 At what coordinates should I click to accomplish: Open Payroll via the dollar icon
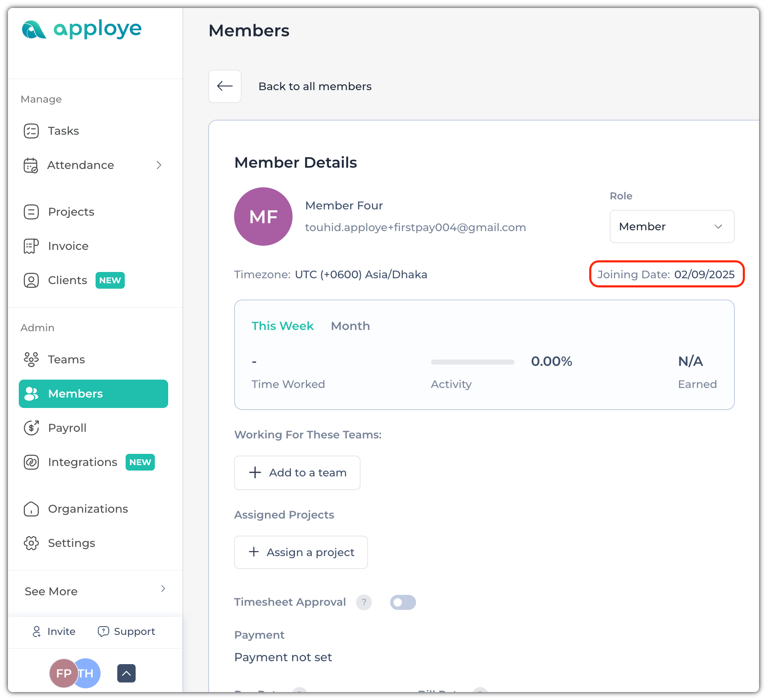[31, 428]
